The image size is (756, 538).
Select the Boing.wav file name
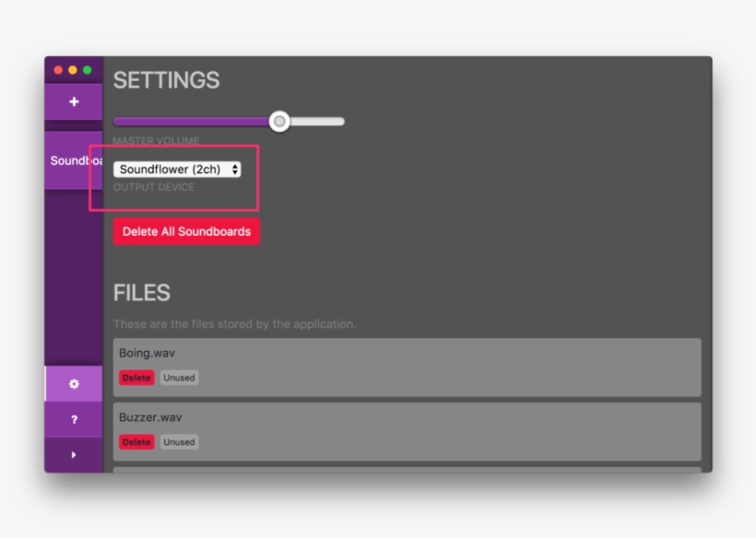(147, 353)
